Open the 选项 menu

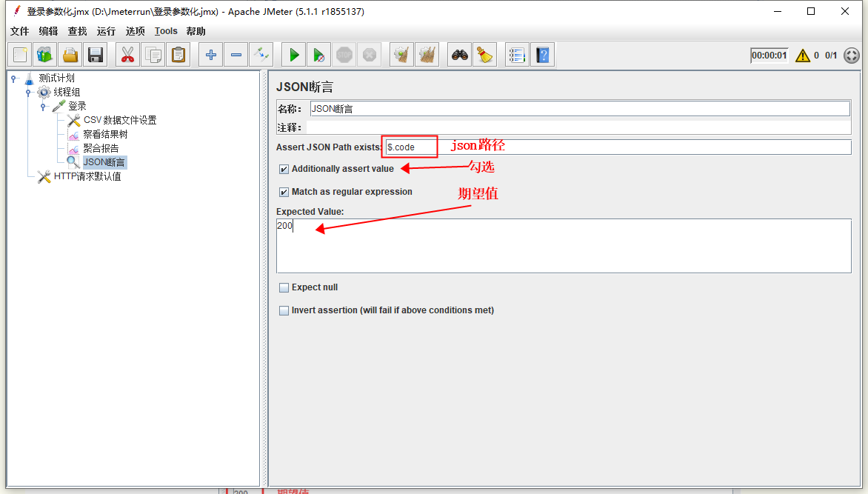pyautogui.click(x=135, y=31)
